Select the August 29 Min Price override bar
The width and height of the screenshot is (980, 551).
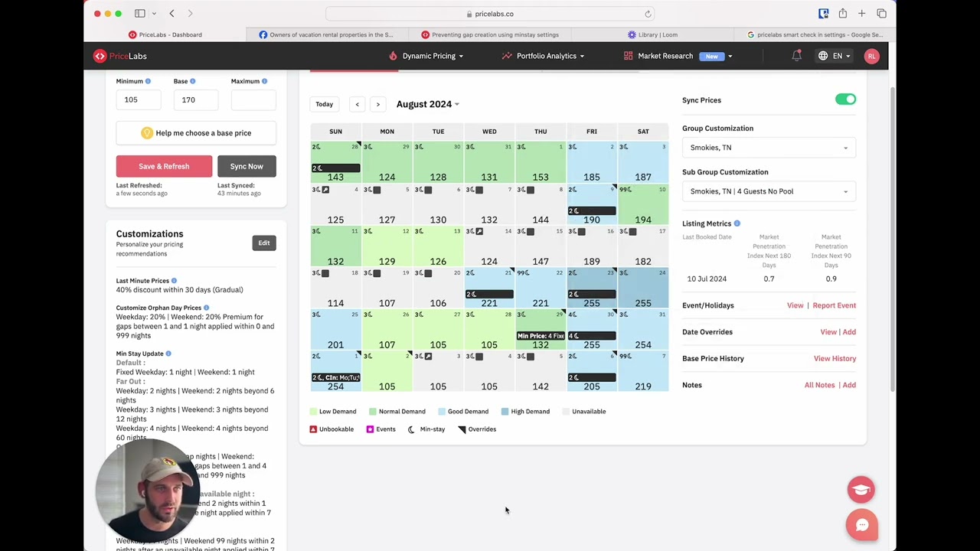click(541, 336)
